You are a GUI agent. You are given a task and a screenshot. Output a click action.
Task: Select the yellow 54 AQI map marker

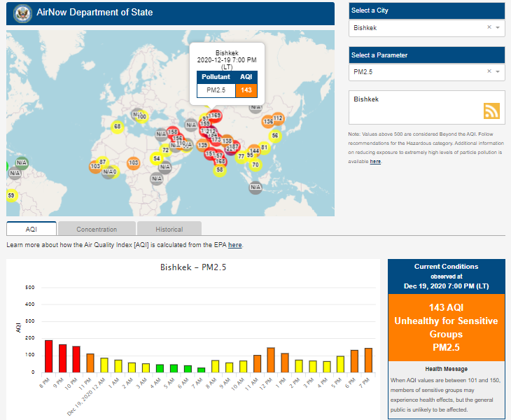click(x=157, y=159)
